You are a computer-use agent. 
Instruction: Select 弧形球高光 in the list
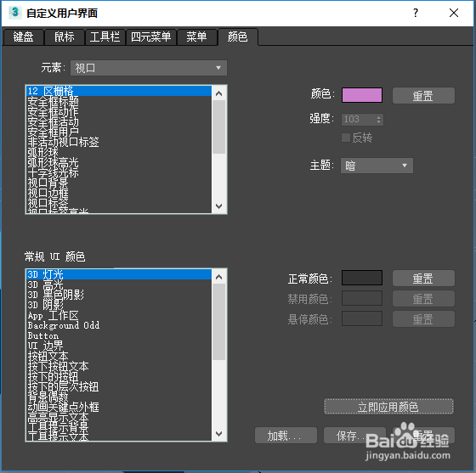pyautogui.click(x=119, y=162)
